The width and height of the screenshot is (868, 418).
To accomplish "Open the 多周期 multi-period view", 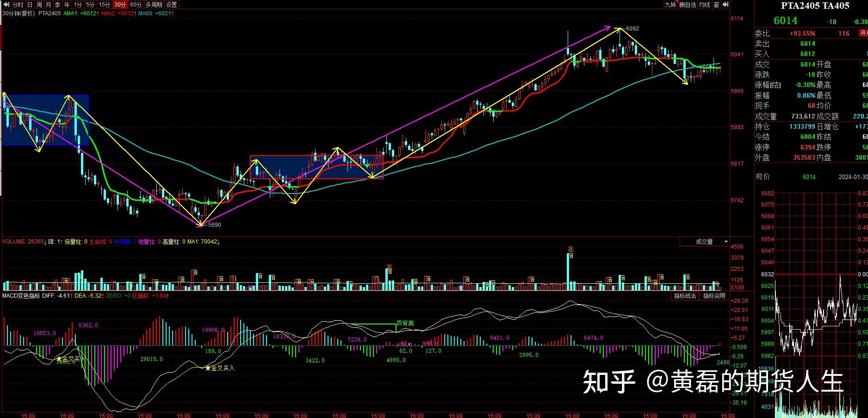I will [x=154, y=5].
